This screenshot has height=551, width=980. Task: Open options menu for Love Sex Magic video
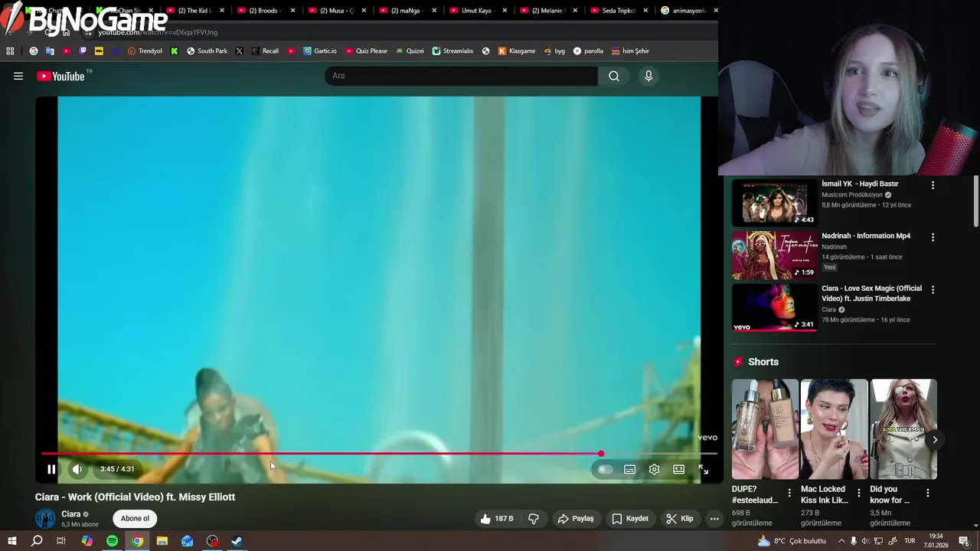pos(933,289)
